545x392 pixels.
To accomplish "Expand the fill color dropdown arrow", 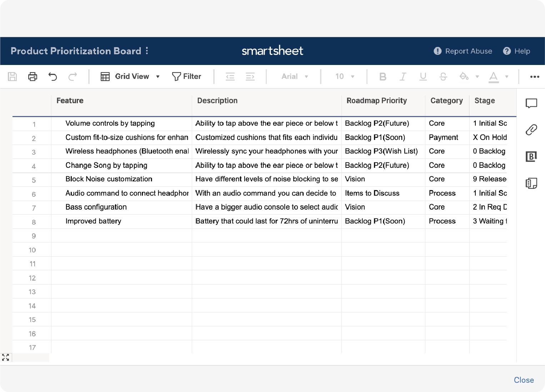I will pyautogui.click(x=477, y=76).
